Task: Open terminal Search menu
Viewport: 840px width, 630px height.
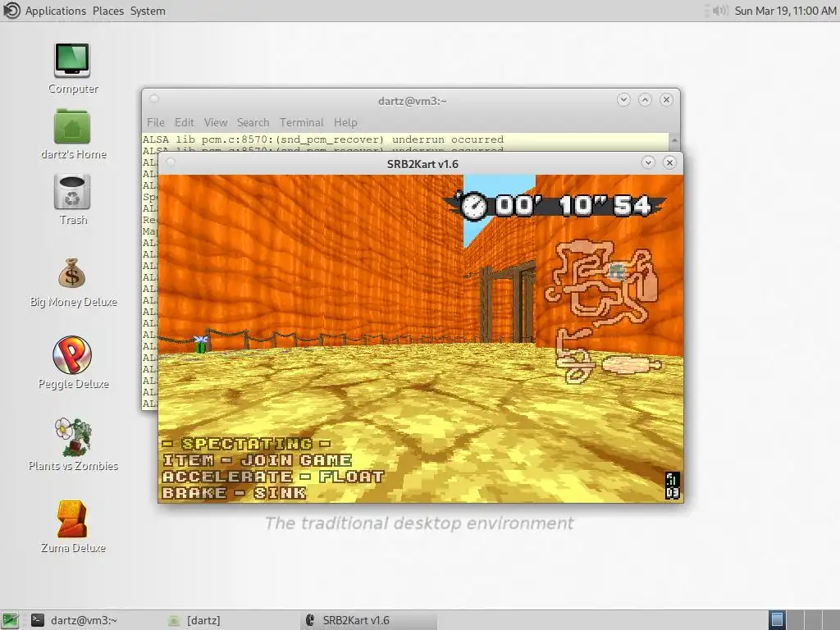Action: [253, 123]
